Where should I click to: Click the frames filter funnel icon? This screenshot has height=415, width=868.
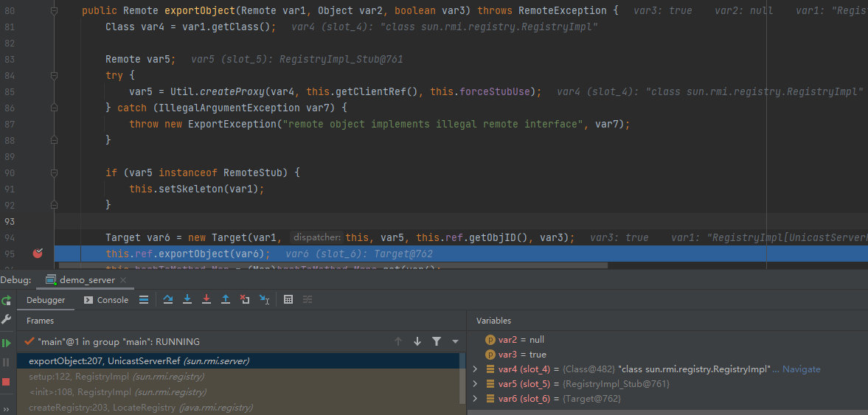click(437, 342)
